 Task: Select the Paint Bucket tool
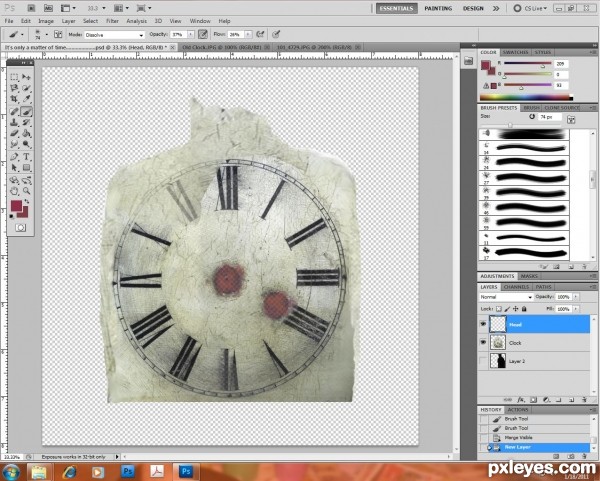pyautogui.click(x=26, y=134)
